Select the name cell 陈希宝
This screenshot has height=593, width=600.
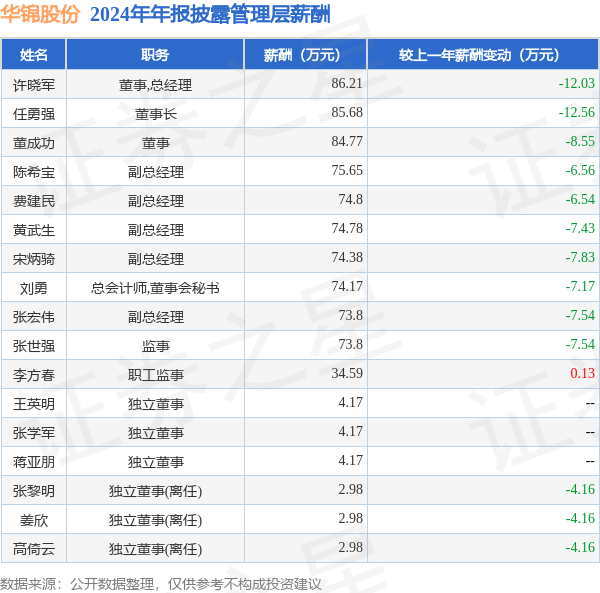(x=34, y=172)
